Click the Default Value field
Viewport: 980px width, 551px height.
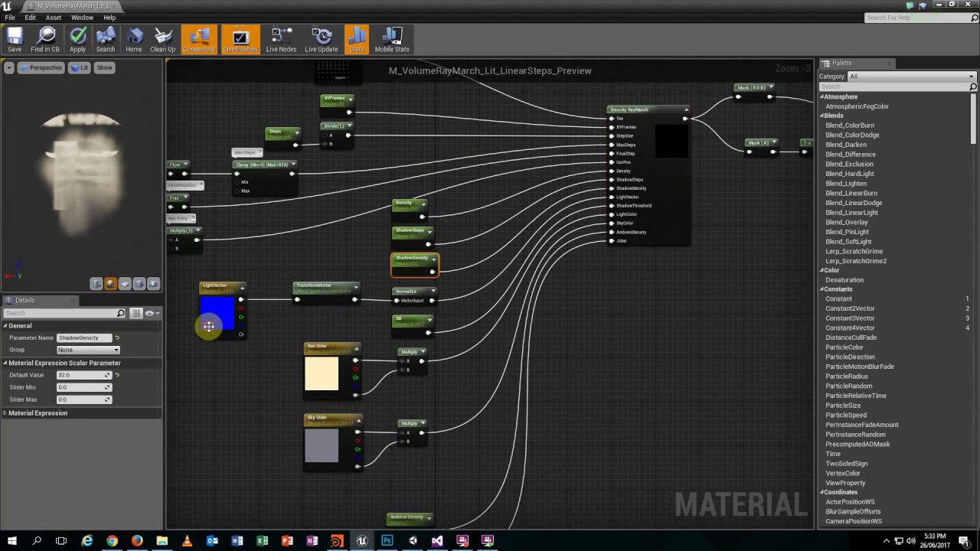pyautogui.click(x=83, y=375)
